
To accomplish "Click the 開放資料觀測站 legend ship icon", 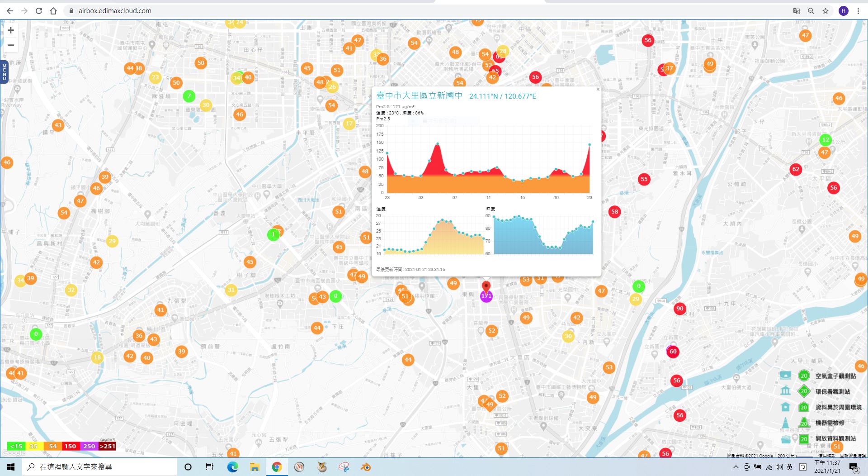I will pos(786,439).
